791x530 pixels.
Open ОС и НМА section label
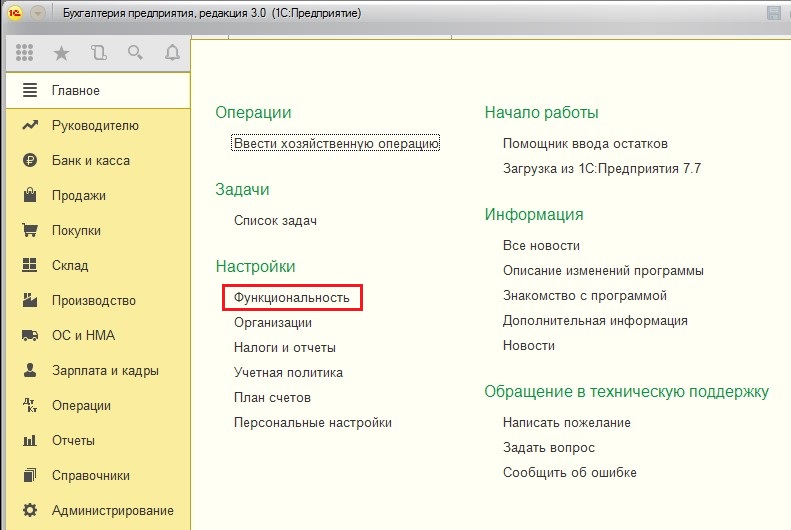[83, 335]
